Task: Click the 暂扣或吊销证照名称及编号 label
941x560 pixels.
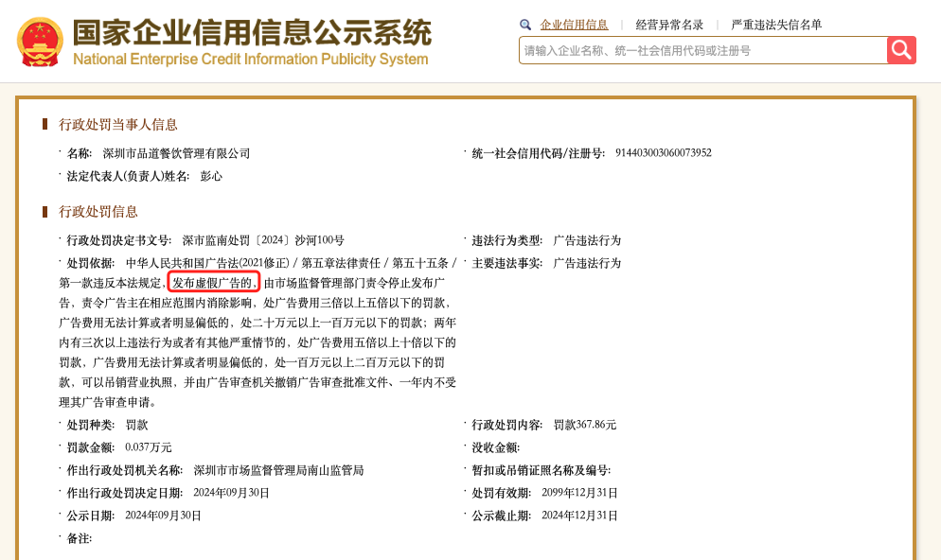Action: pos(542,471)
